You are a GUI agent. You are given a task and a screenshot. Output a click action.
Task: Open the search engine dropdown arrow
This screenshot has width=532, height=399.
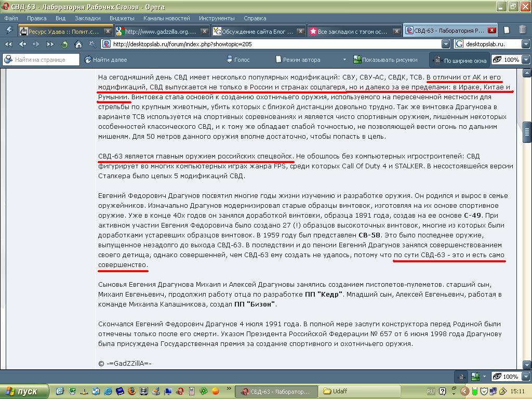526,44
